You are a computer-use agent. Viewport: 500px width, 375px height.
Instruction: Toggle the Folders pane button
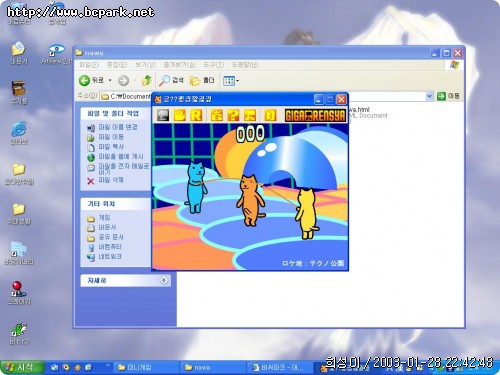click(202, 80)
